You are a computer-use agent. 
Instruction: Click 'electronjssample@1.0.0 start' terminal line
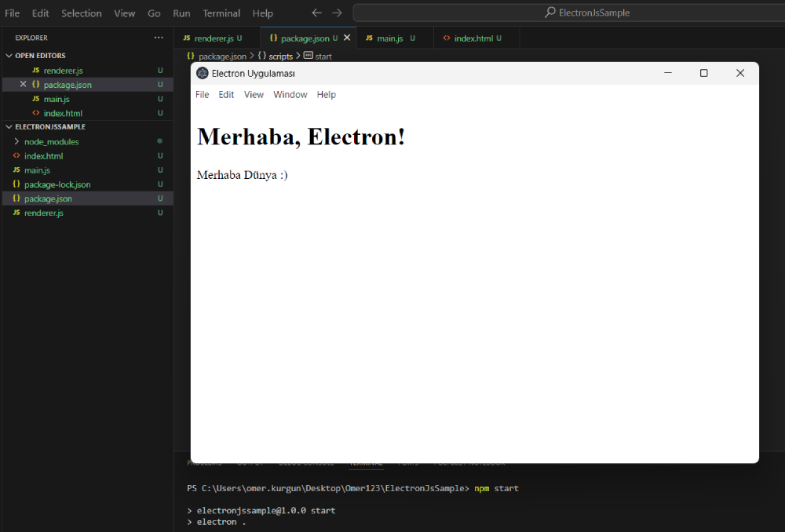[x=266, y=511]
